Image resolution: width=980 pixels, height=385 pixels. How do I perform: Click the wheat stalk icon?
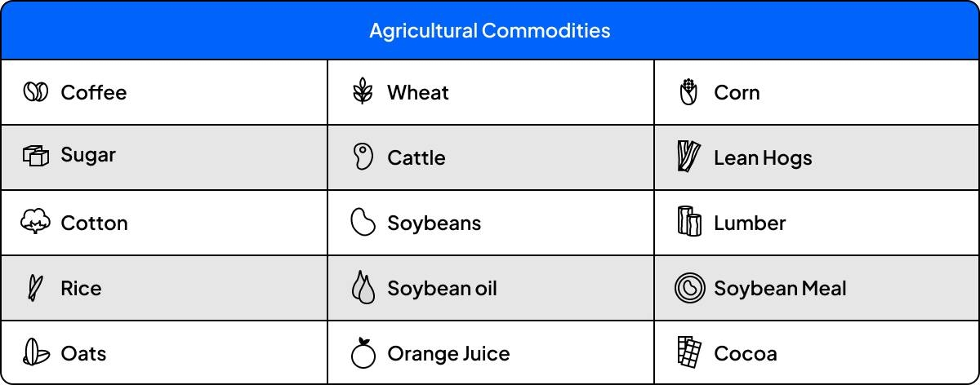point(363,92)
